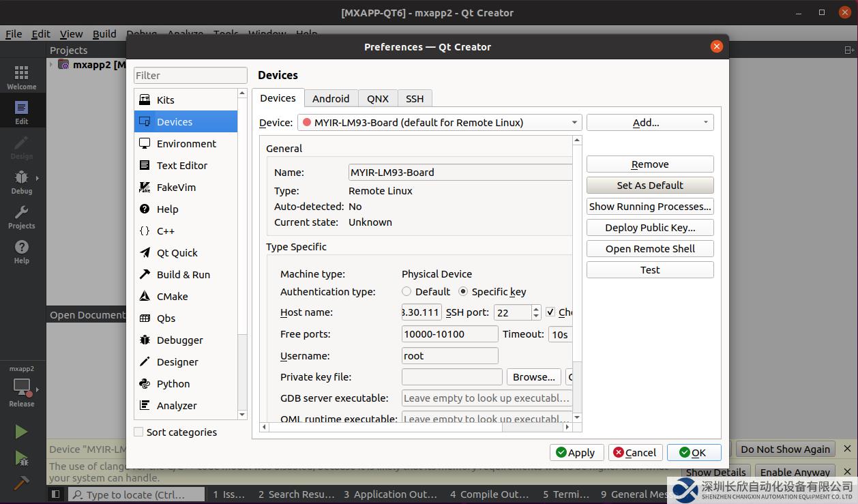Open the File menu

[14, 33]
